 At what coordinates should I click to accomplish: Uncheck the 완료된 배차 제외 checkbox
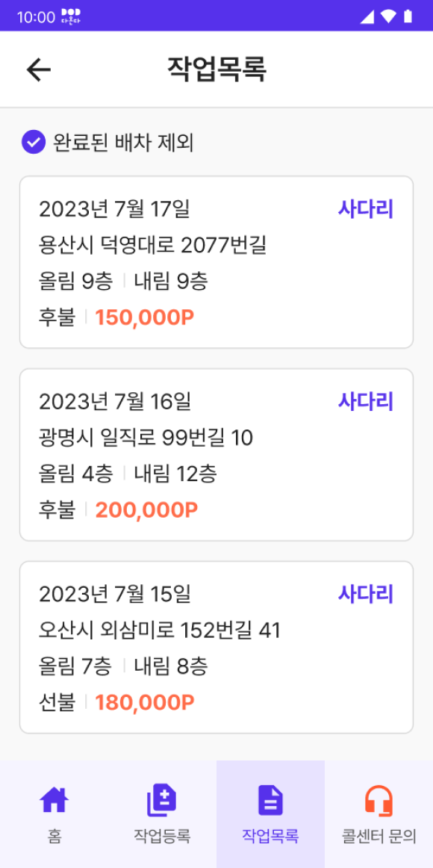click(x=33, y=143)
